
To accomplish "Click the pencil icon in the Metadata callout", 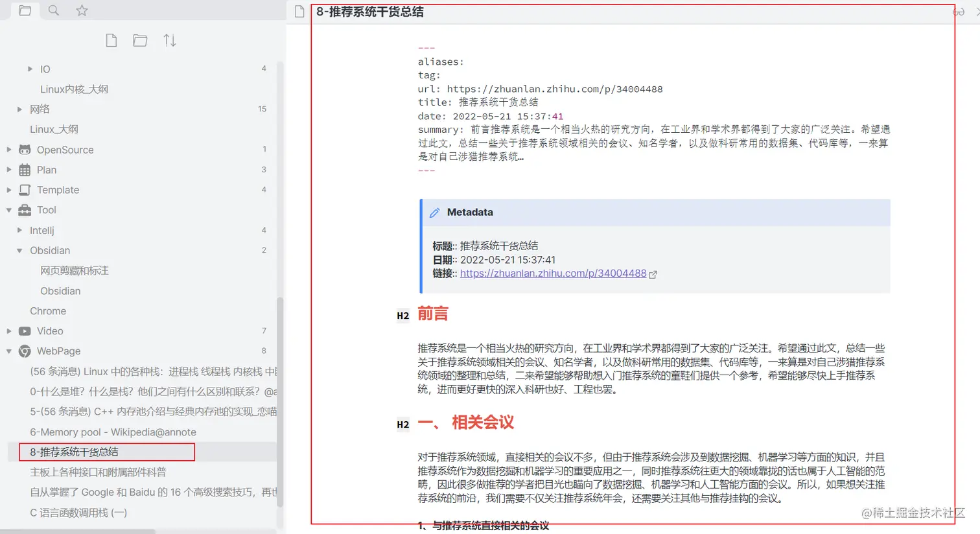I will [435, 212].
